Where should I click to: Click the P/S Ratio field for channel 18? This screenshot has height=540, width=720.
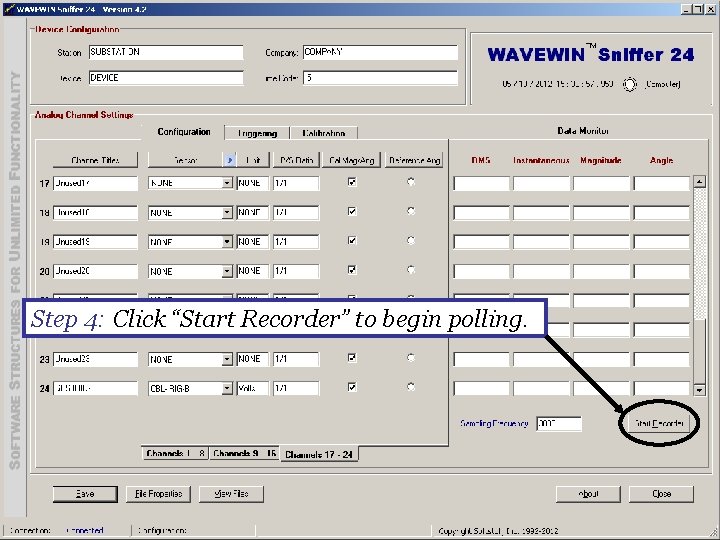point(296,213)
